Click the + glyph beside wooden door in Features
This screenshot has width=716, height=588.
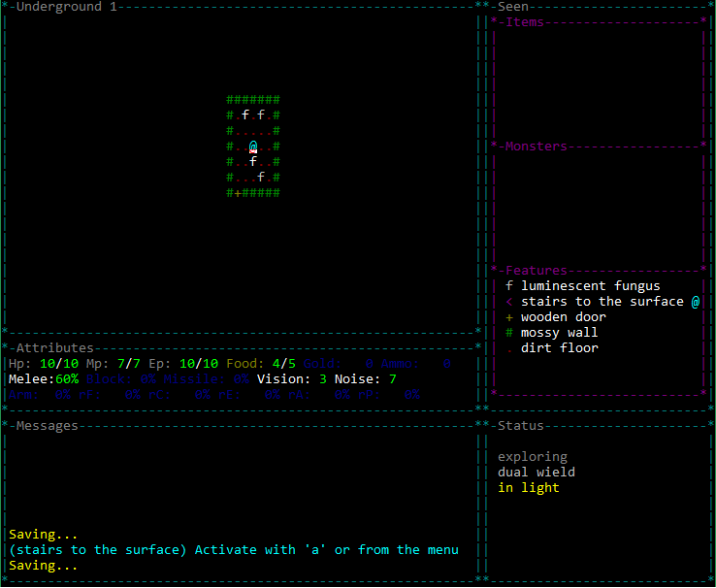pos(509,317)
